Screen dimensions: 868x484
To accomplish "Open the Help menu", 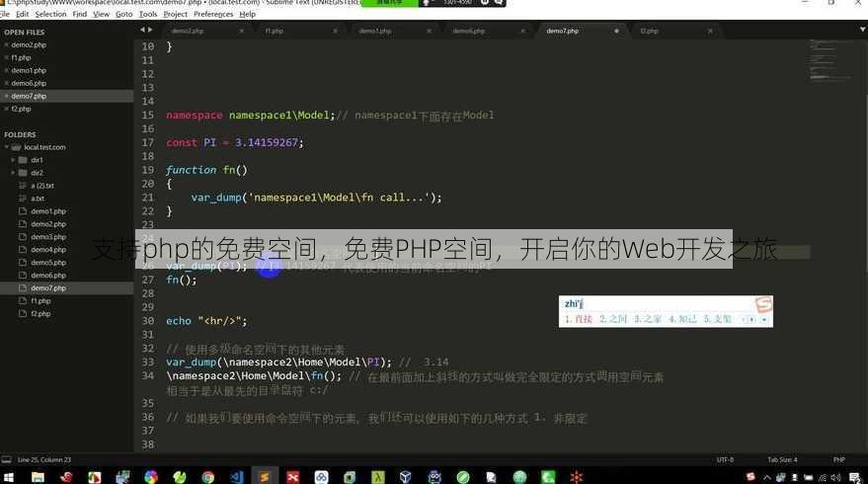I will coord(248,14).
